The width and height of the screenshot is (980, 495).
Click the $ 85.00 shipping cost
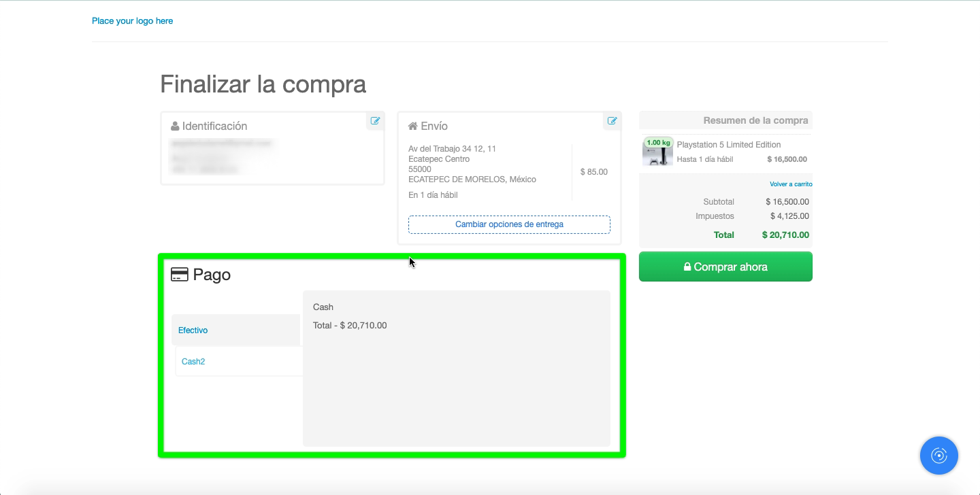594,172
